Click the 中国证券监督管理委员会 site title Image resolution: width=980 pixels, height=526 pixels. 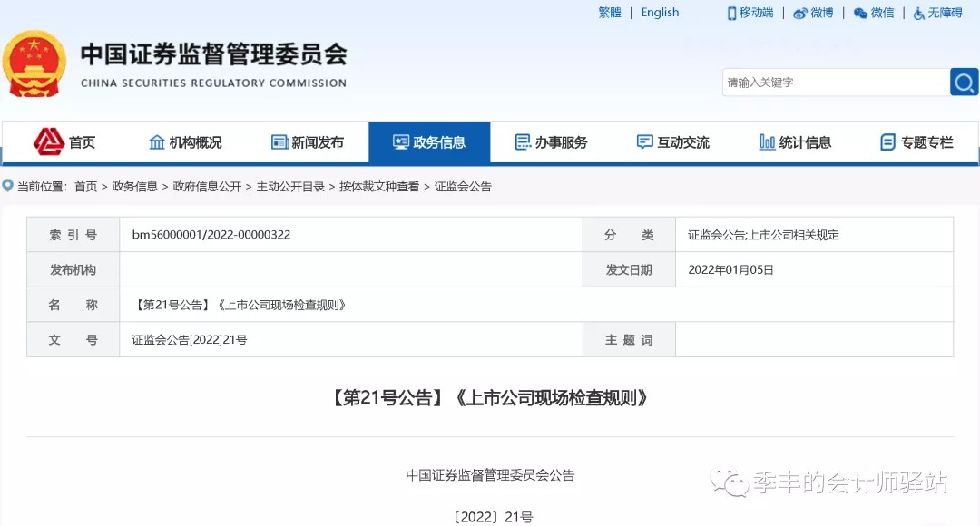pos(214,54)
